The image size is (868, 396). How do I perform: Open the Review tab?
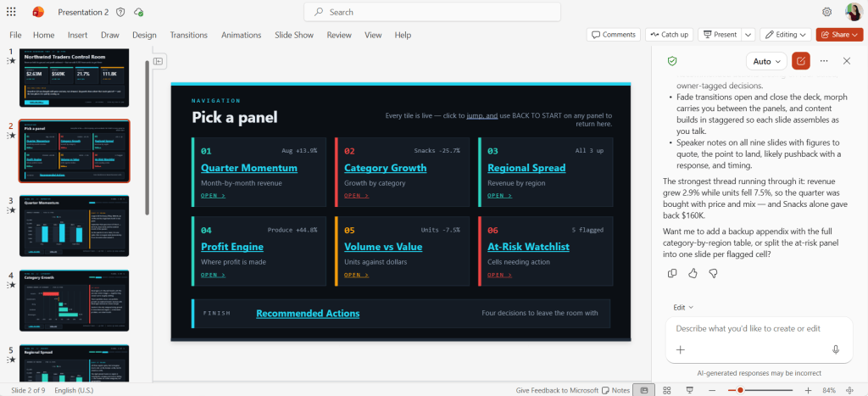[339, 35]
